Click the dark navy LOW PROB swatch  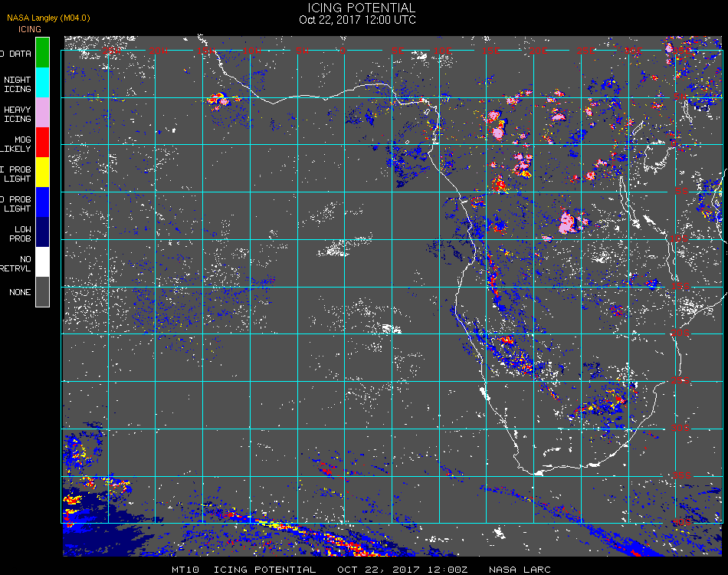click(x=42, y=232)
